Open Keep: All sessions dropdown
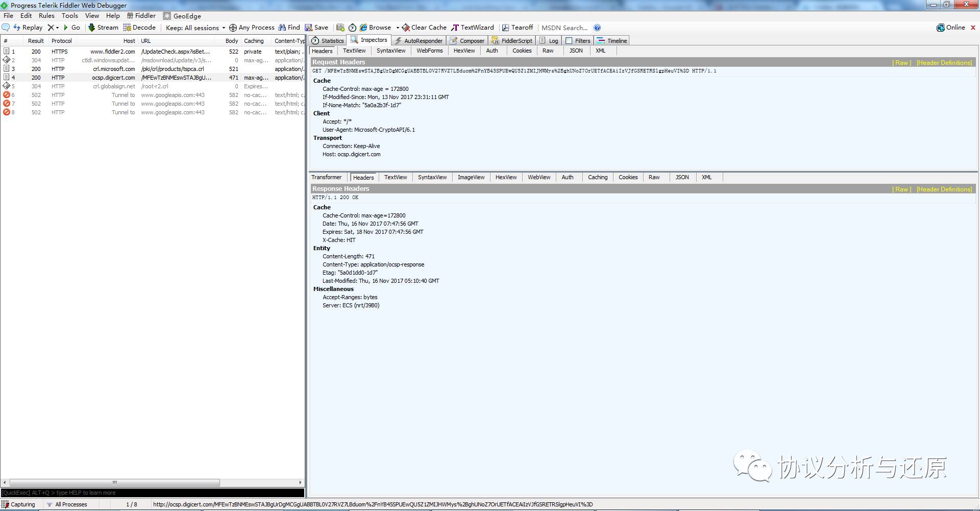 195,28
